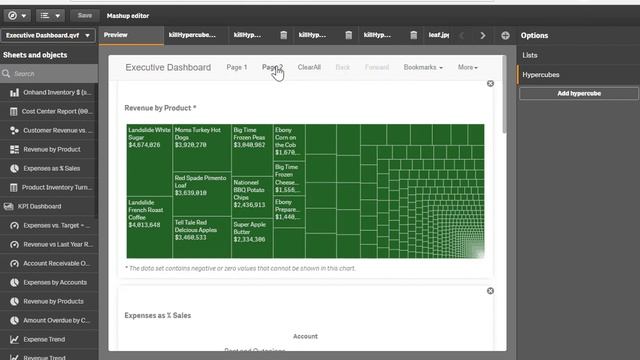
Task: Expand the More dropdown
Action: (467, 67)
